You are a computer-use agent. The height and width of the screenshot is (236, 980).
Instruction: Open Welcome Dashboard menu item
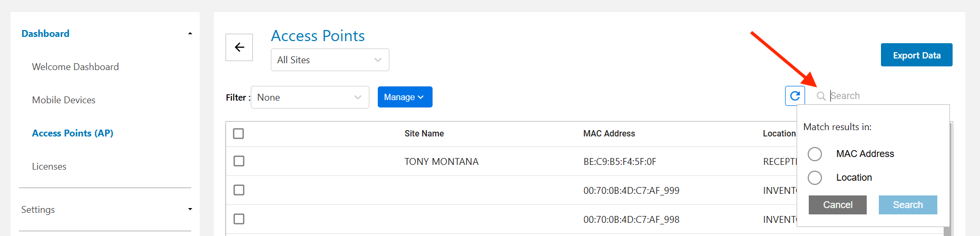pos(75,67)
